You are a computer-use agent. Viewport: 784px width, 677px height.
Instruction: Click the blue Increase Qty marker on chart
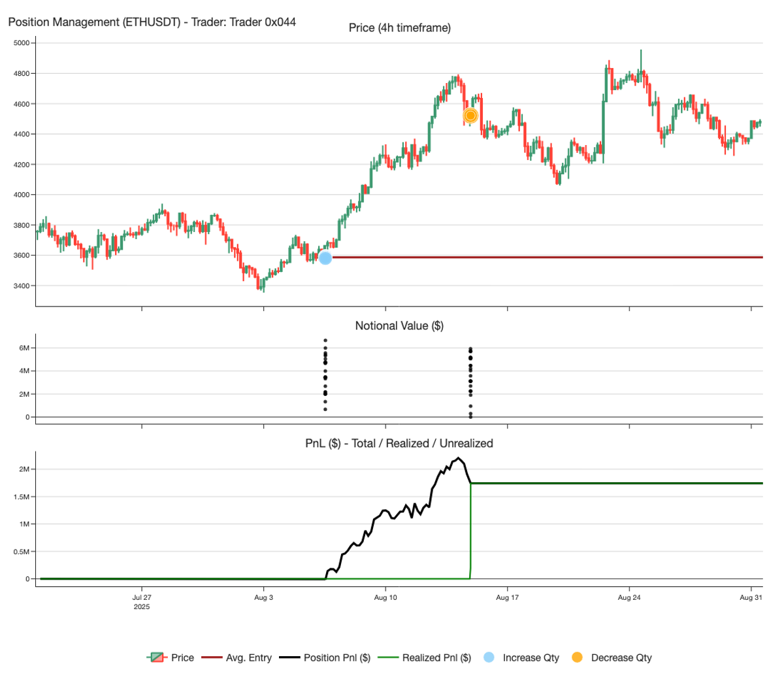(325, 257)
